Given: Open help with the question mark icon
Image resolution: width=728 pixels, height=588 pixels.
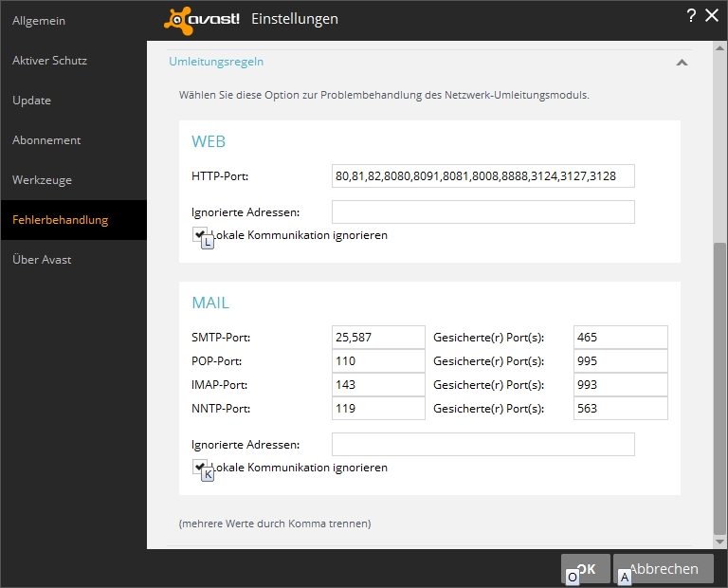Looking at the screenshot, I should click(x=691, y=15).
